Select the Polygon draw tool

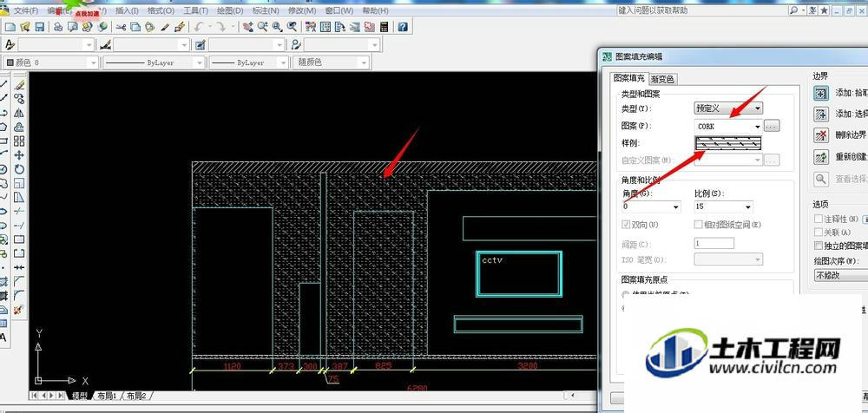coord(3,127)
